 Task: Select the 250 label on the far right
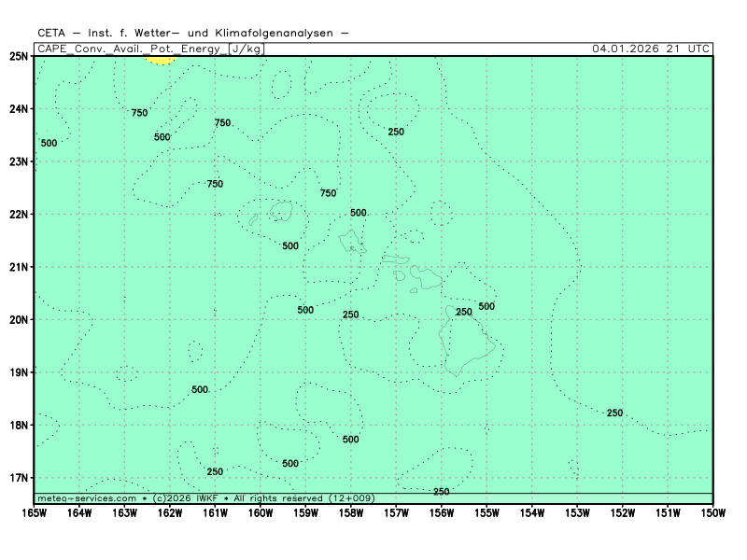click(614, 413)
